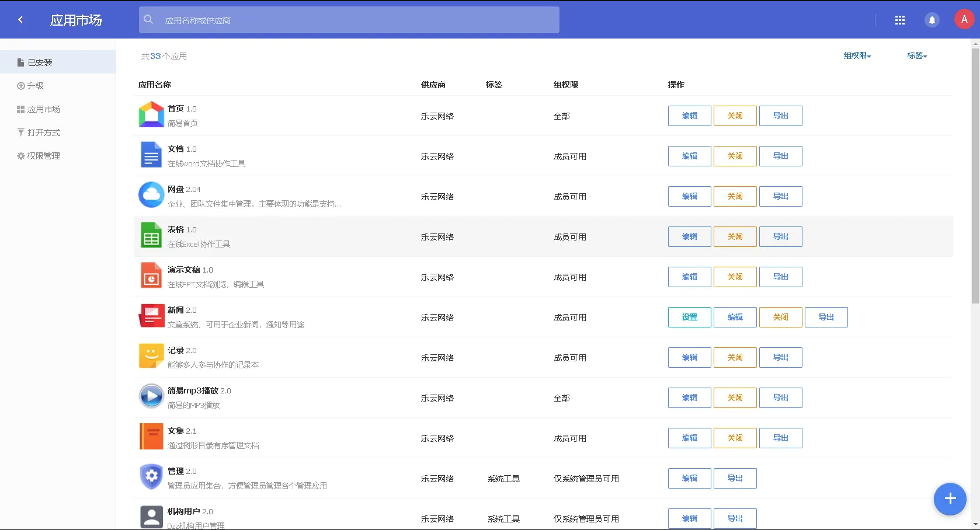This screenshot has width=980, height=530.
Task: Click 编辑 for the 文档 app
Action: [690, 156]
